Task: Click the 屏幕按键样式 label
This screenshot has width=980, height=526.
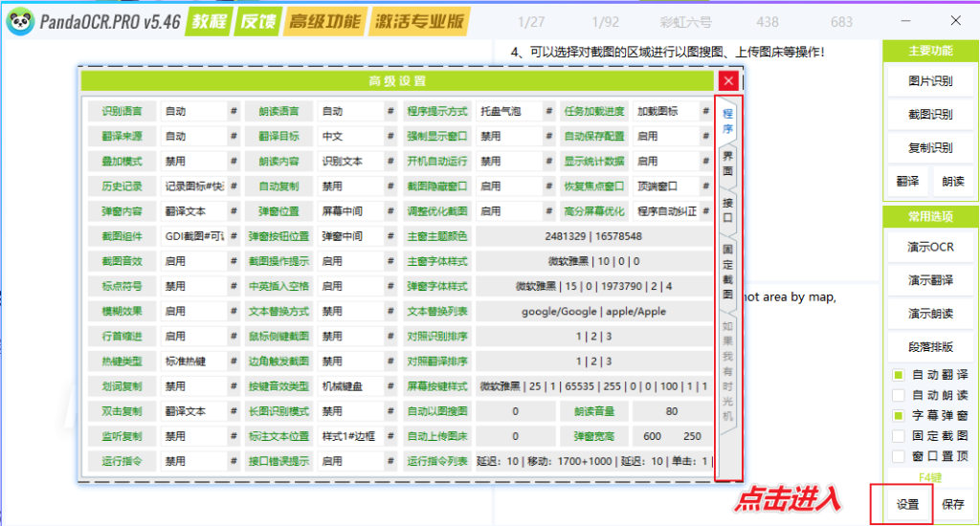Action: [x=437, y=386]
